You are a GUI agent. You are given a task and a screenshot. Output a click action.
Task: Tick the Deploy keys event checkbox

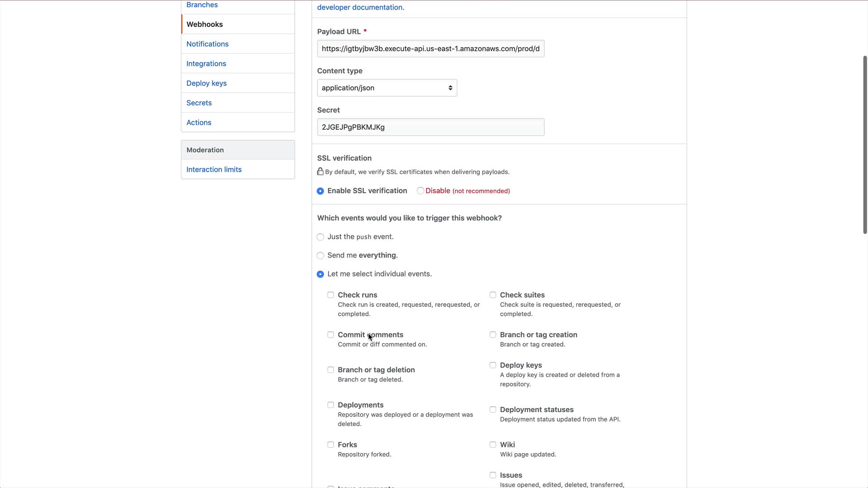(x=493, y=365)
